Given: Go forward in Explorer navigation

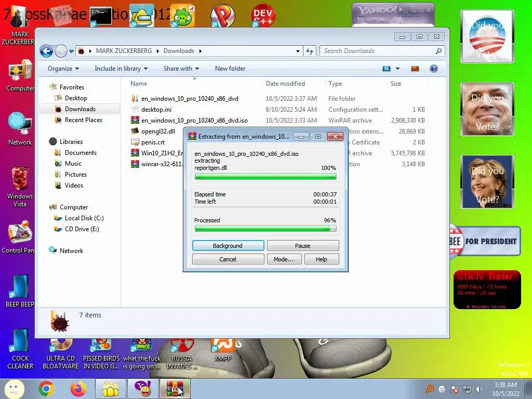Looking at the screenshot, I should point(61,51).
